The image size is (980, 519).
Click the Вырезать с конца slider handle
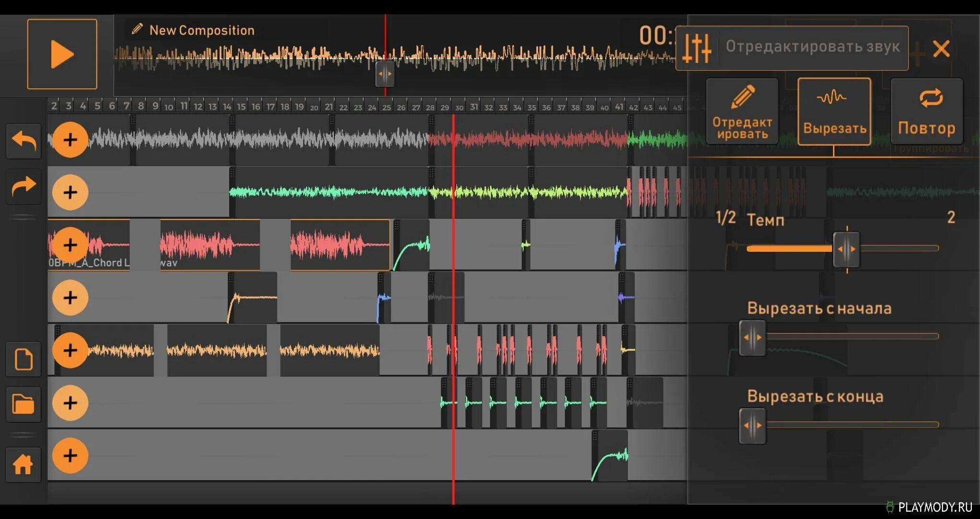752,426
